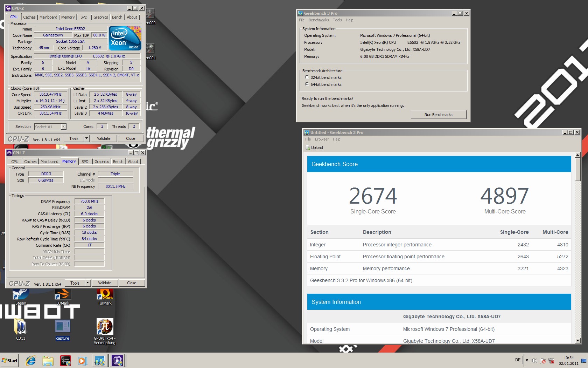This screenshot has height=368, width=588.
Task: Select the capture desktop icon
Action: (x=63, y=329)
